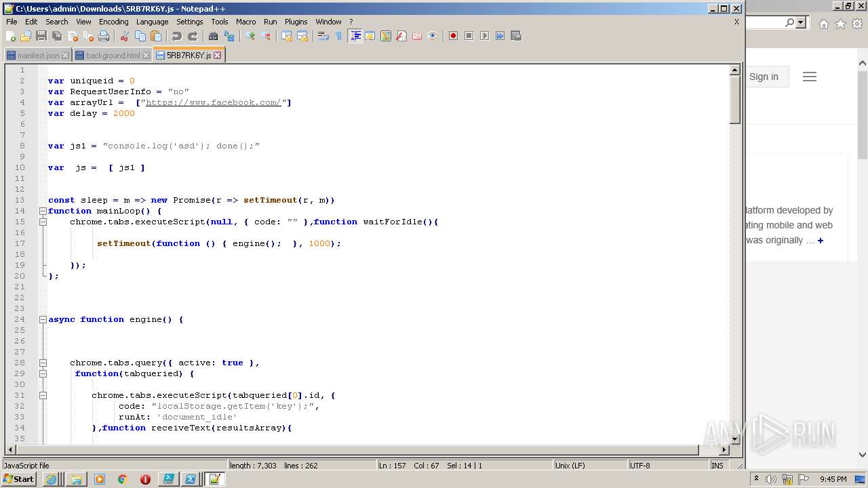Create a new document via toolbar icon

pos(11,36)
